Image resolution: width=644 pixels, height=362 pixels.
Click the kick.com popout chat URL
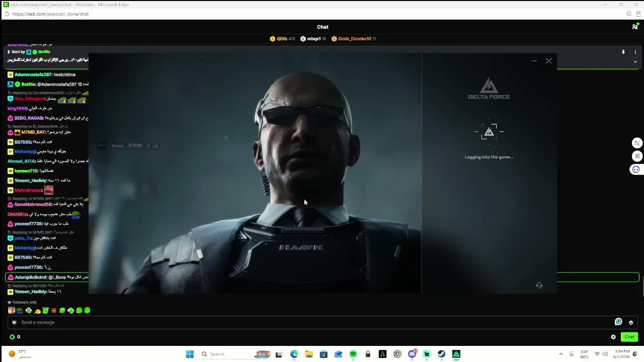(x=50, y=14)
